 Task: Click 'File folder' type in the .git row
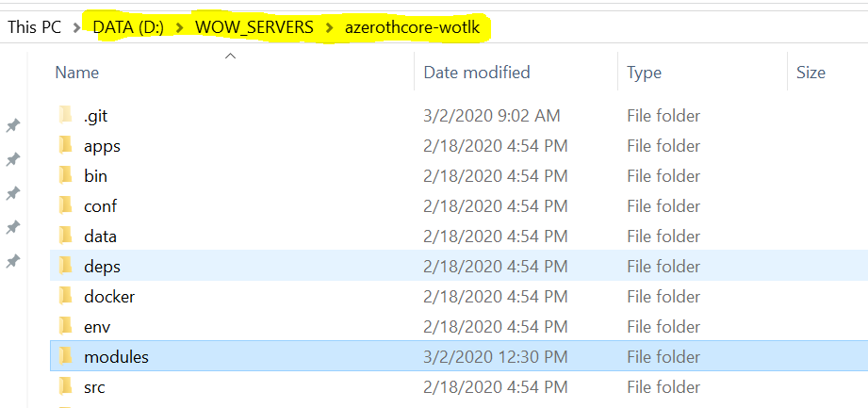pyautogui.click(x=663, y=116)
